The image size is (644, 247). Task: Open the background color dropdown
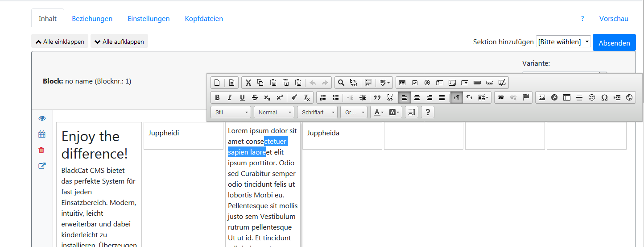(395, 112)
